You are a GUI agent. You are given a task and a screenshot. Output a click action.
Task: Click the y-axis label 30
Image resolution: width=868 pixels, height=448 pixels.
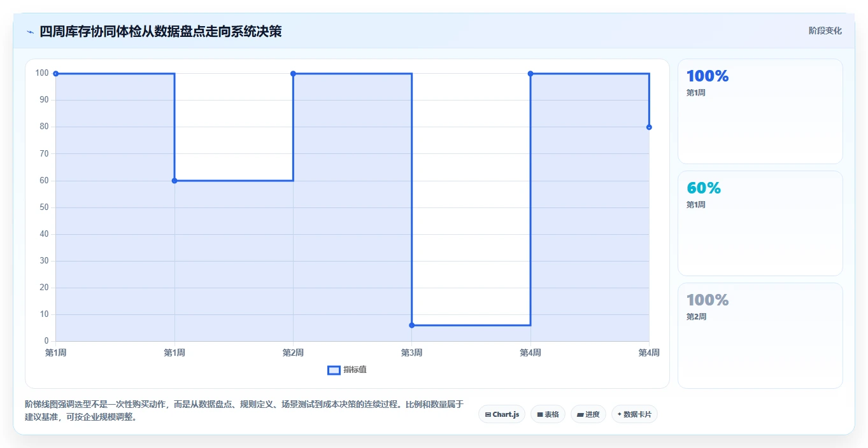point(44,261)
